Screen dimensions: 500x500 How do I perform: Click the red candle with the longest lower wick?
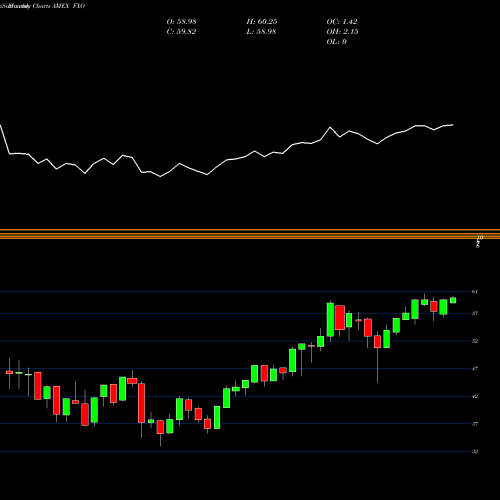click(377, 342)
